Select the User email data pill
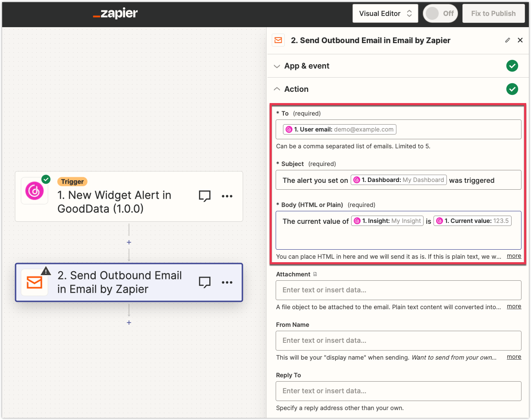 [x=339, y=129]
